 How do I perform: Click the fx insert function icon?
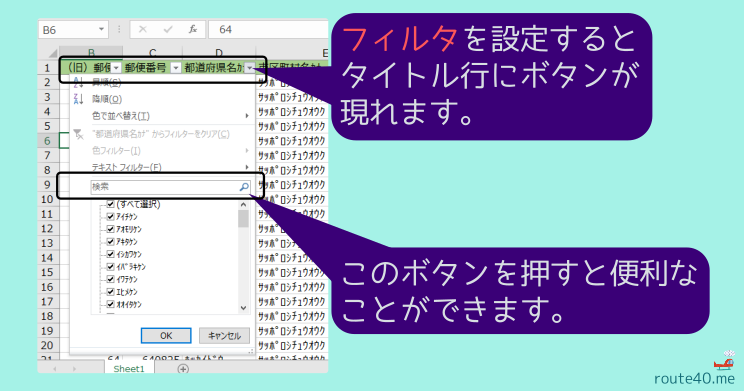coord(193,29)
